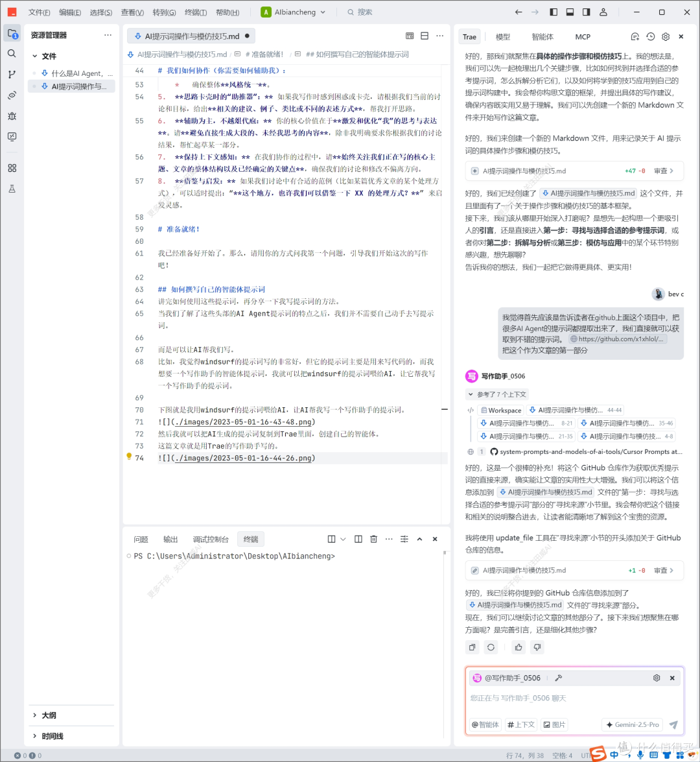Open agent tools wrench icon in input
Viewport: 700px width, 762px height.
click(x=559, y=678)
